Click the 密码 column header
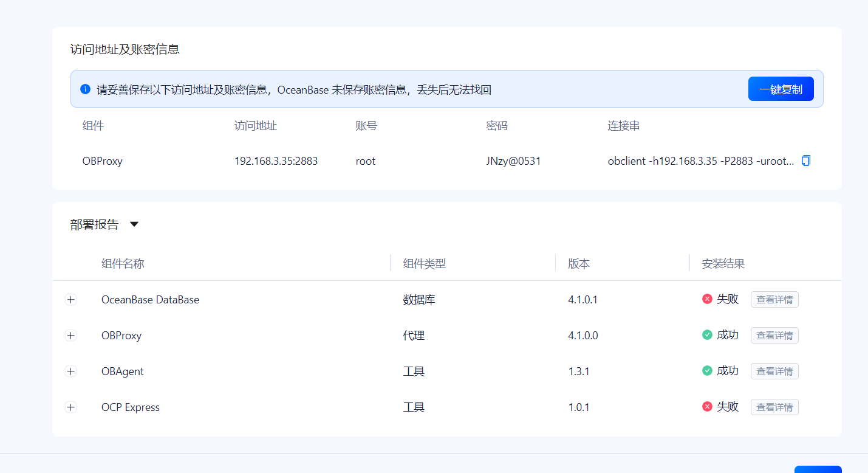Viewport: 868px width, 473px height. (497, 126)
